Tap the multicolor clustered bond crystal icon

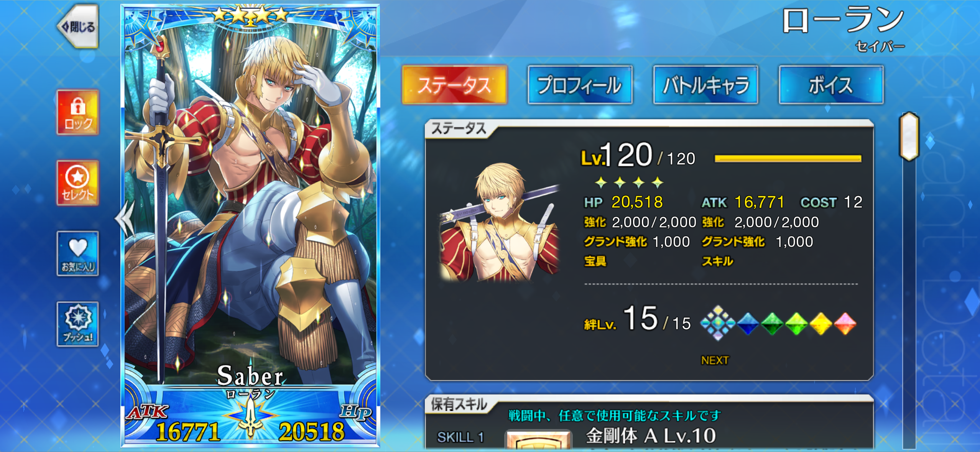coord(718,323)
